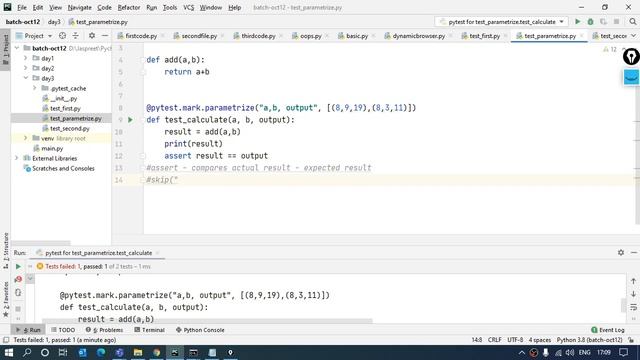This screenshot has height=360, width=640.
Task: Click Python 3.8 interpreter in status bar
Action: click(x=589, y=340)
